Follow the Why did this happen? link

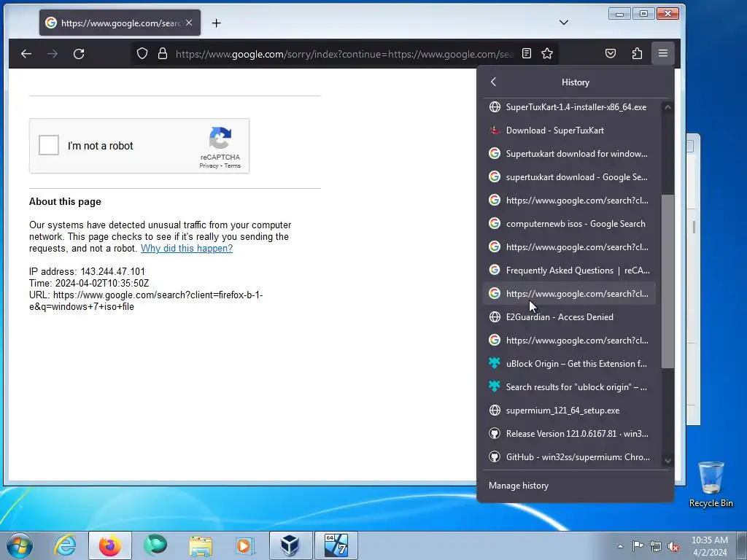187,248
